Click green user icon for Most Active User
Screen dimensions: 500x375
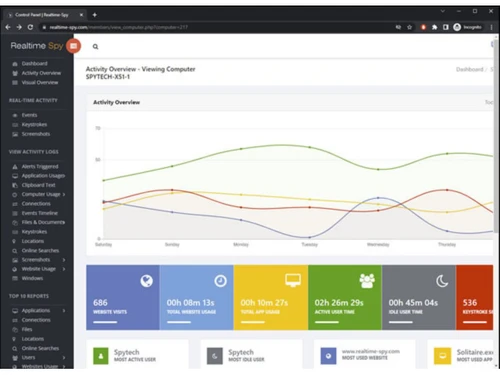point(101,356)
